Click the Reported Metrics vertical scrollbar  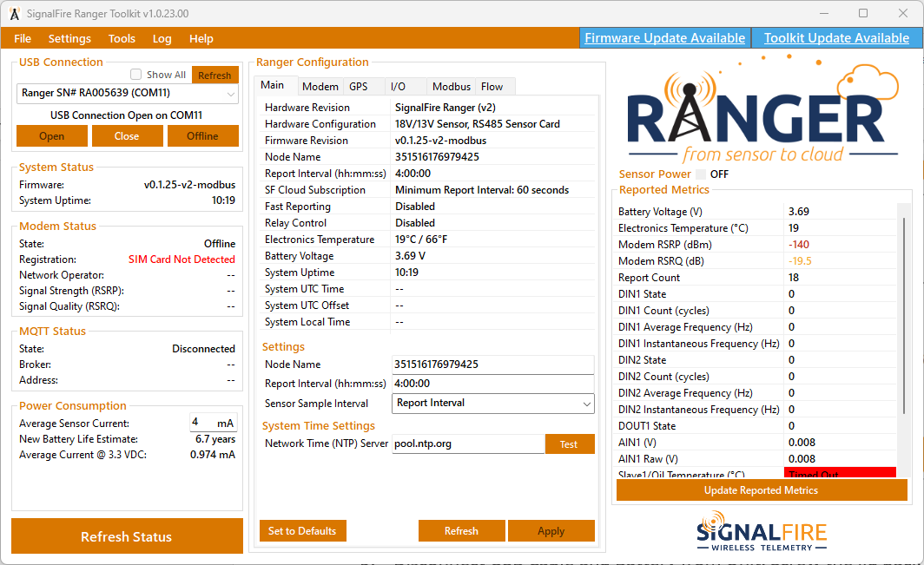(x=903, y=315)
